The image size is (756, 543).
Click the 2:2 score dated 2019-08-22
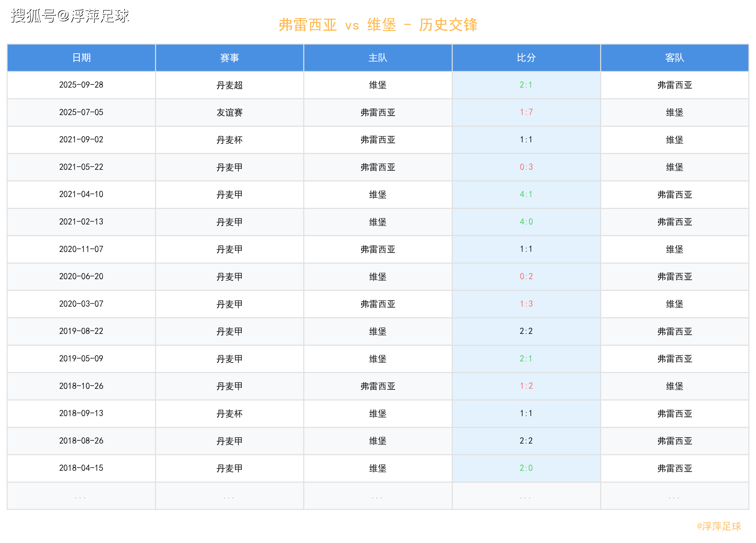526,331
